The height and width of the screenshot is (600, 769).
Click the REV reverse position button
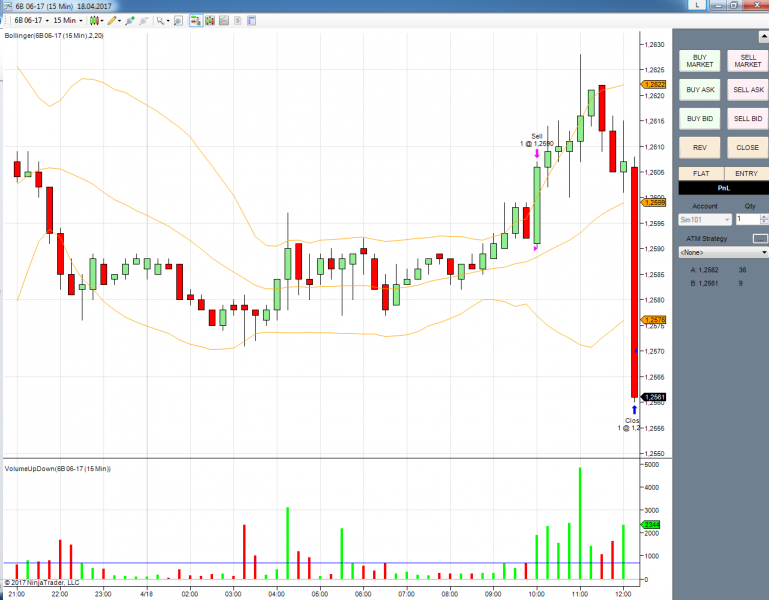(699, 148)
